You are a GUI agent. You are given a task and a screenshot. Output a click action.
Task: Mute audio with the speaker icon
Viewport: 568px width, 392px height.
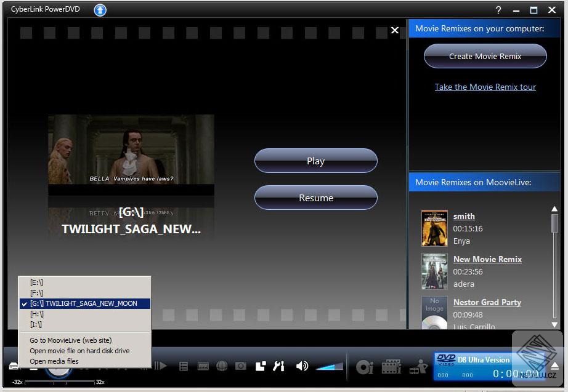point(301,366)
